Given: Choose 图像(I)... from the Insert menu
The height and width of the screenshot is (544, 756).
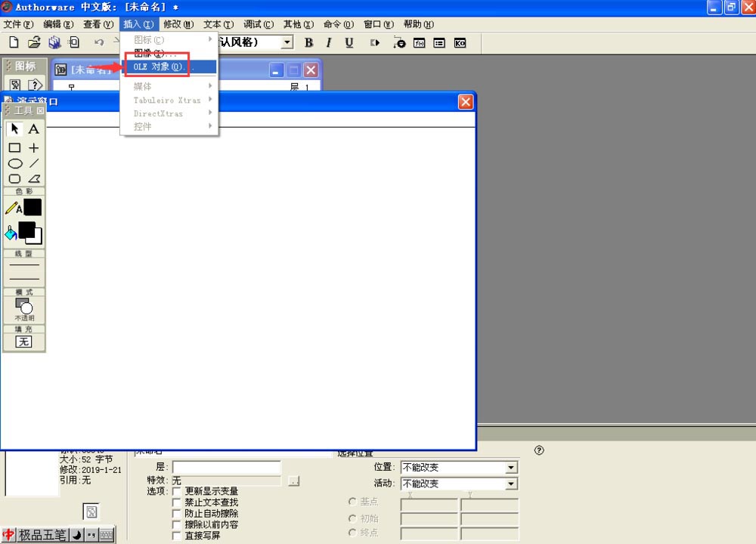Looking at the screenshot, I should point(169,53).
